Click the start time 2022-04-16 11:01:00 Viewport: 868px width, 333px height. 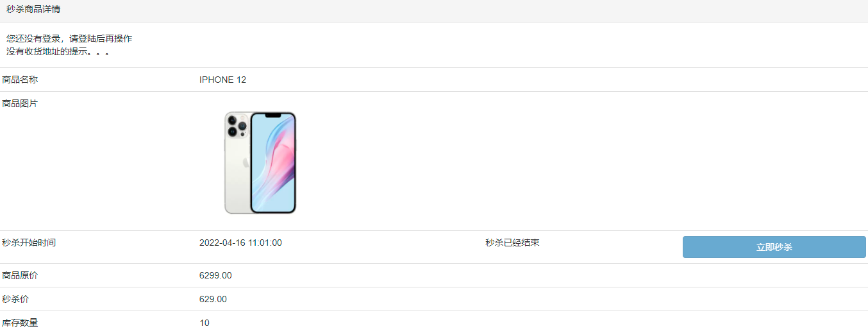pyautogui.click(x=240, y=243)
